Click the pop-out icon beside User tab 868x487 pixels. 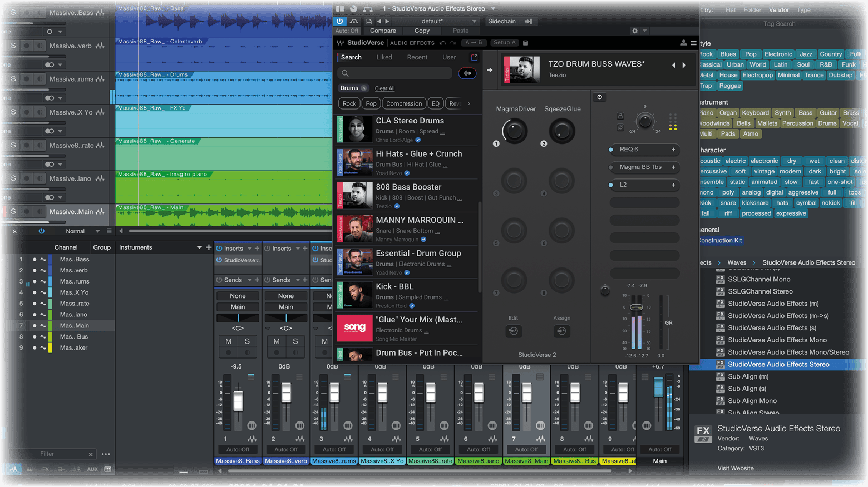pos(474,57)
